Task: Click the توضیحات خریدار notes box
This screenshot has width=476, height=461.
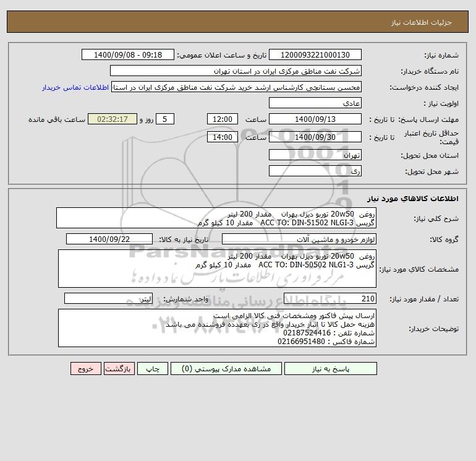Action: [217, 328]
